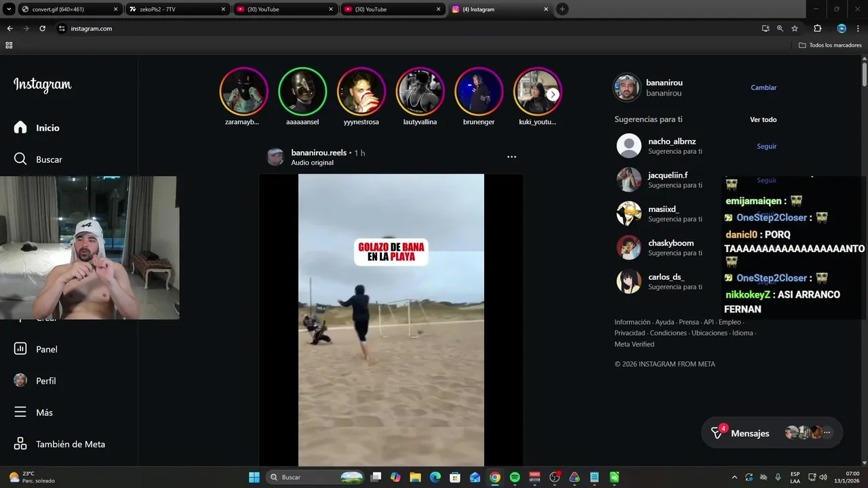View lautyvallina story

coord(420,91)
